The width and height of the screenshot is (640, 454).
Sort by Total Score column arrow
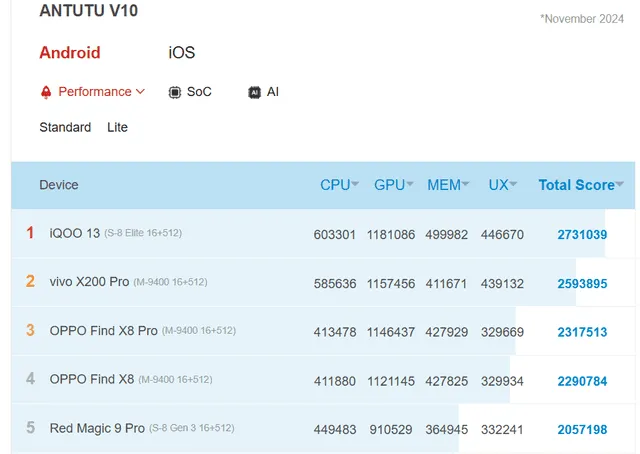coord(620,184)
